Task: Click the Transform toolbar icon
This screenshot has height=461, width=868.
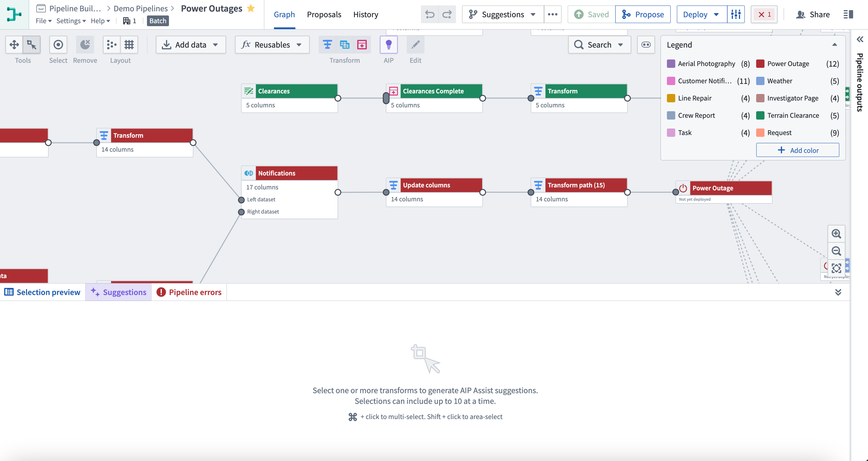Action: (x=327, y=45)
